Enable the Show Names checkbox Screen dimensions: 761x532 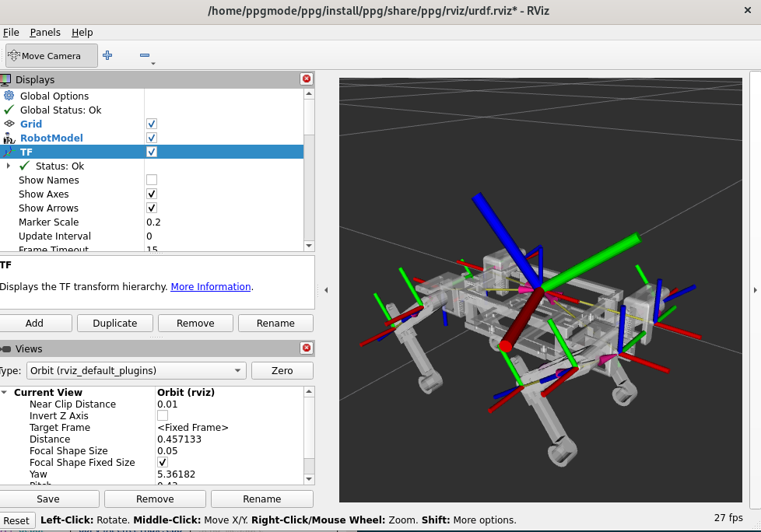pyautogui.click(x=152, y=180)
